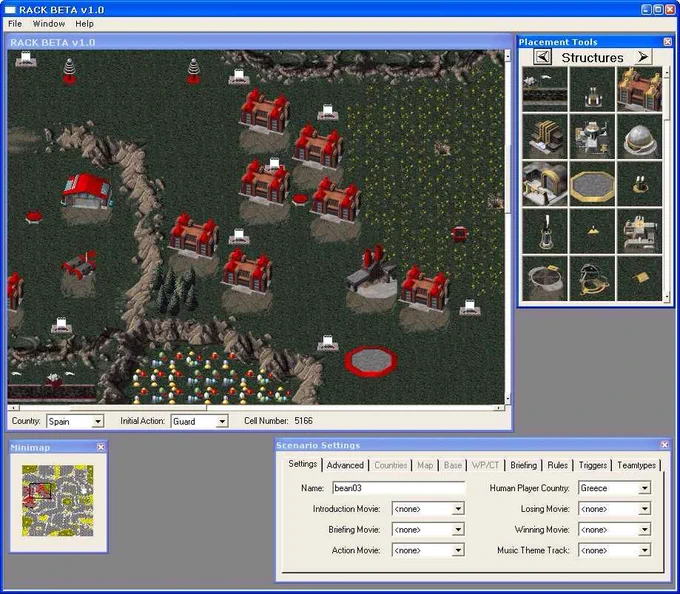Select the radar dome structure tile
This screenshot has height=594, width=680.
(x=639, y=136)
